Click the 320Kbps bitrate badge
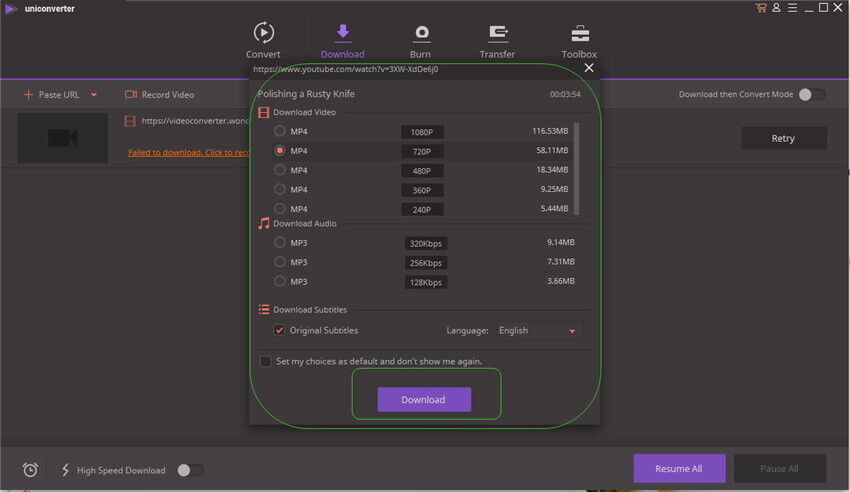This screenshot has width=850, height=492. (426, 243)
